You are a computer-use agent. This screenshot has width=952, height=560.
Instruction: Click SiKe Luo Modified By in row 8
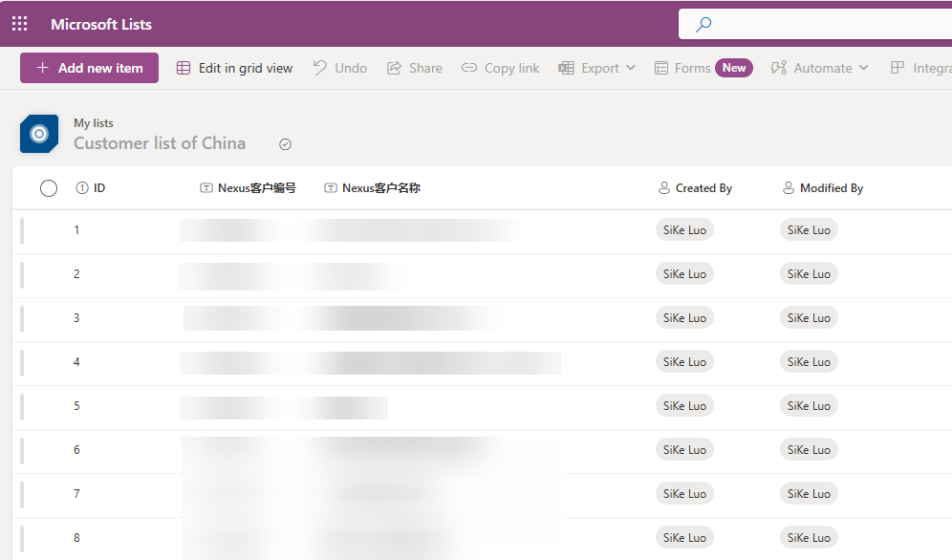click(810, 538)
